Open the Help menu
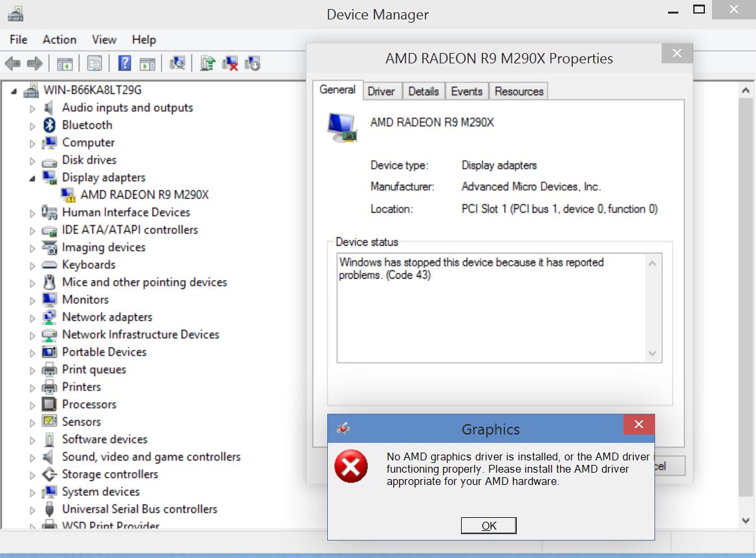The width and height of the screenshot is (756, 558). (x=144, y=39)
